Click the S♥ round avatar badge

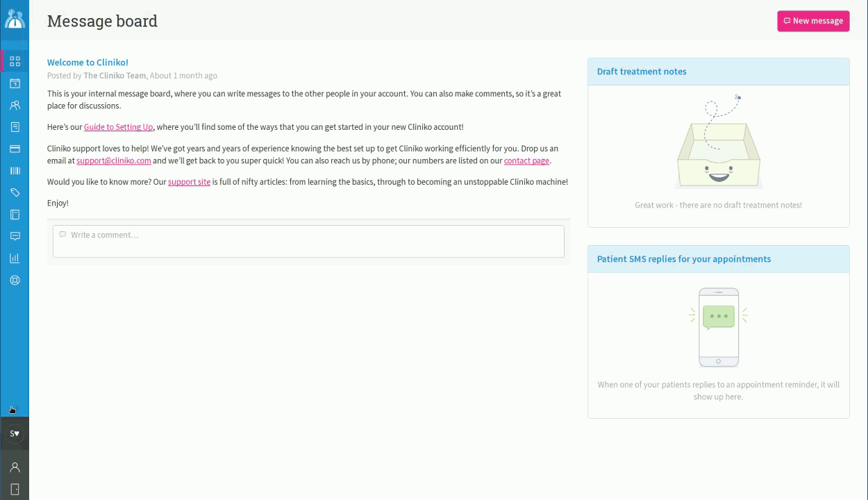tap(15, 434)
